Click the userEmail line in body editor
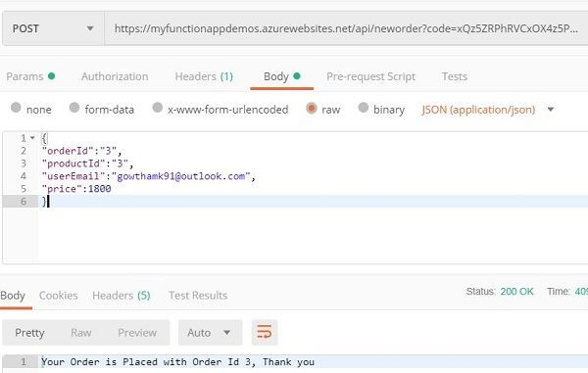 pos(149,176)
